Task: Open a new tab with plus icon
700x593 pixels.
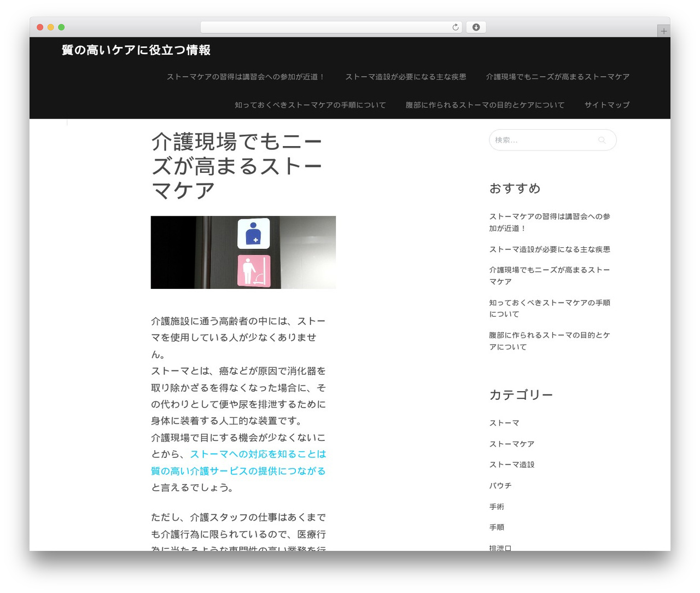Action: point(663,31)
